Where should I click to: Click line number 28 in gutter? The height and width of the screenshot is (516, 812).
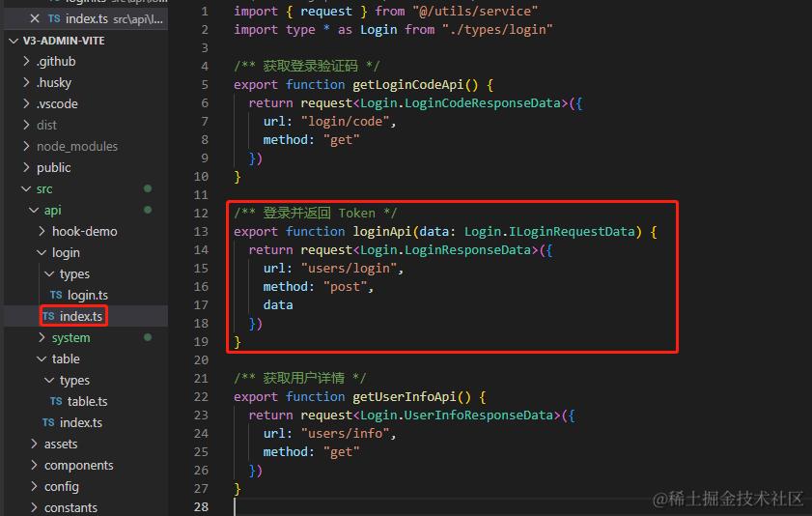(201, 506)
